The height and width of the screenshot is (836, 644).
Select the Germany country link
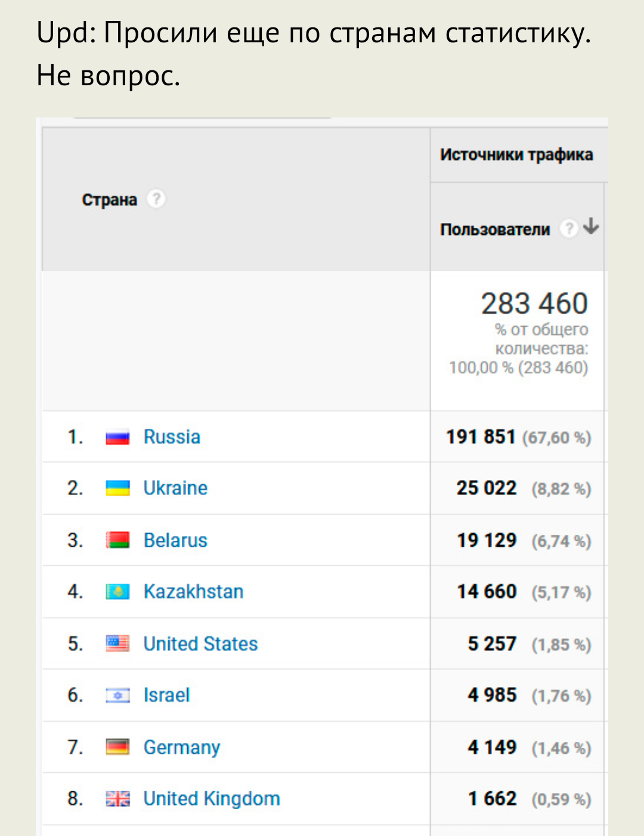[182, 747]
